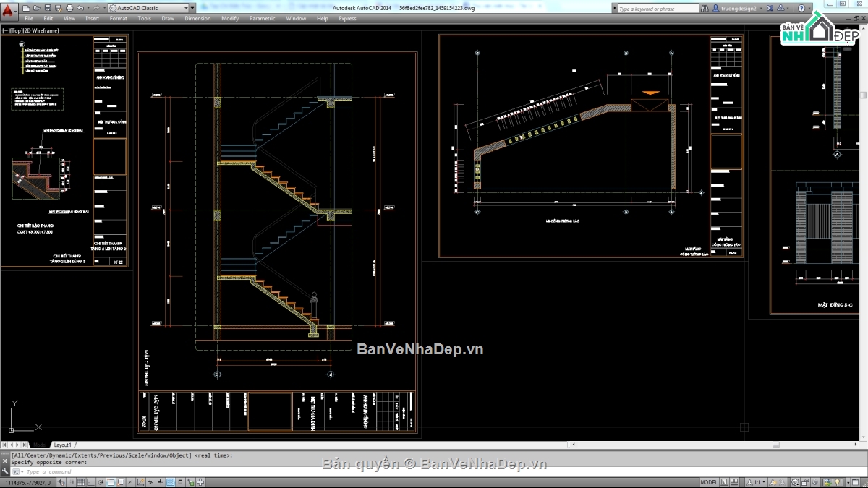Click the Workspace Switching gear icon
Image resolution: width=868 pixels, height=488 pixels.
click(x=795, y=482)
